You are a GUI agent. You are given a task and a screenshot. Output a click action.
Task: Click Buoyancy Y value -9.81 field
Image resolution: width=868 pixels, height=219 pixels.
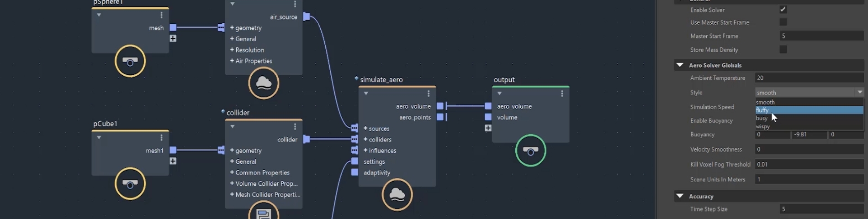click(x=809, y=134)
